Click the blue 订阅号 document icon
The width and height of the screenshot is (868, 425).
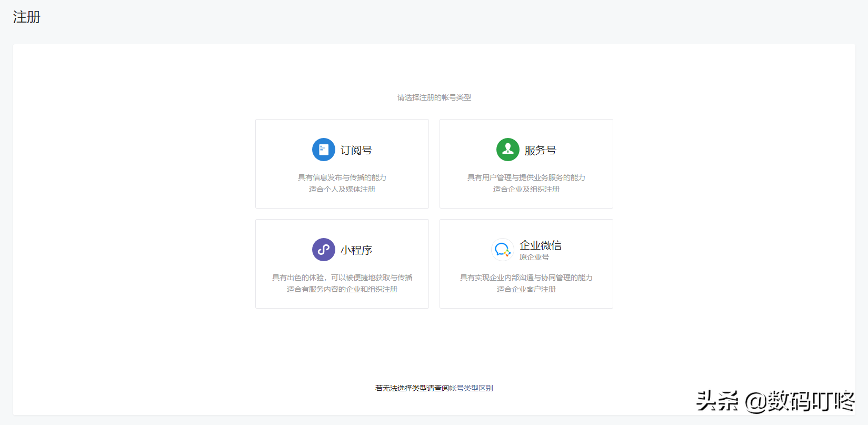click(324, 150)
